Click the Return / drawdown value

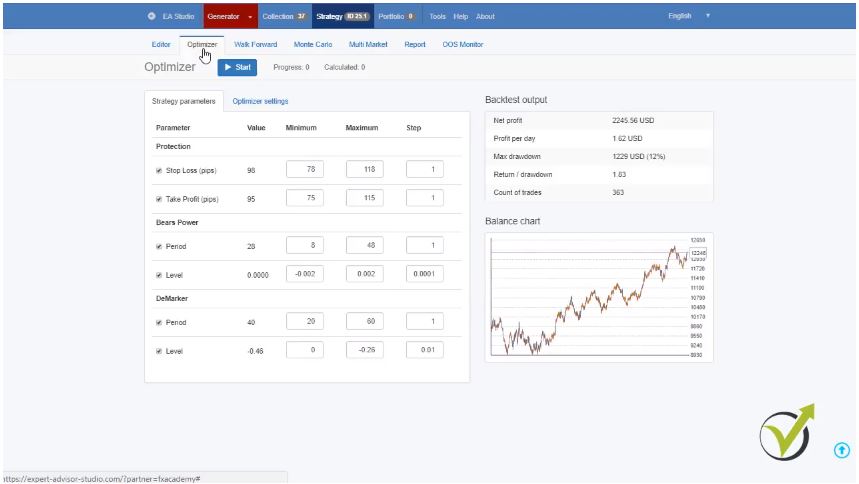619,174
